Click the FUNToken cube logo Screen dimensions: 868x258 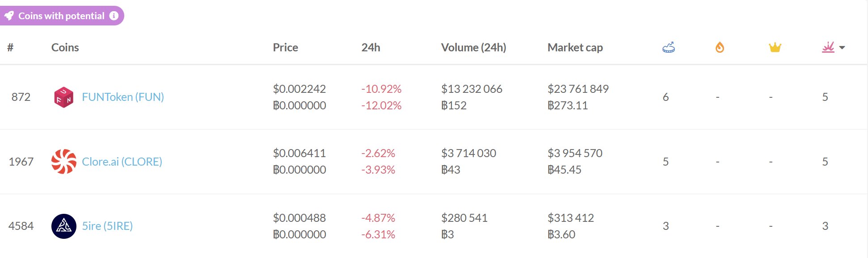click(63, 97)
